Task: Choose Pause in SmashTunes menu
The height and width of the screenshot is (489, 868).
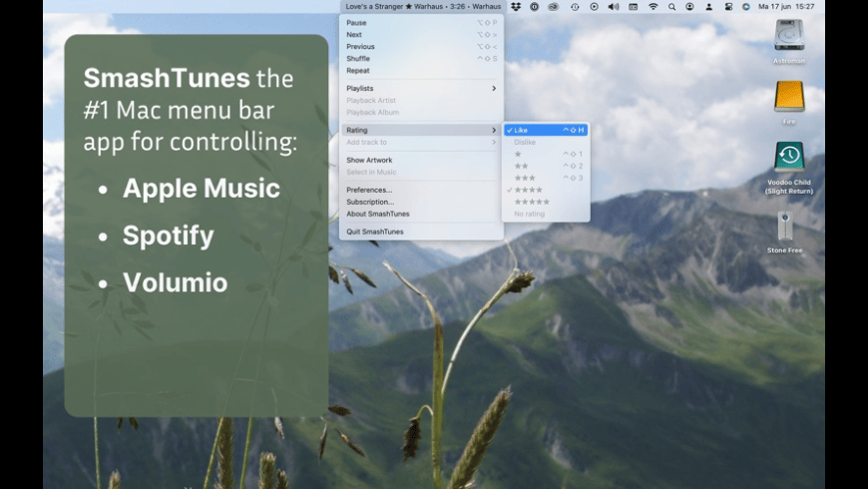Action: point(421,23)
